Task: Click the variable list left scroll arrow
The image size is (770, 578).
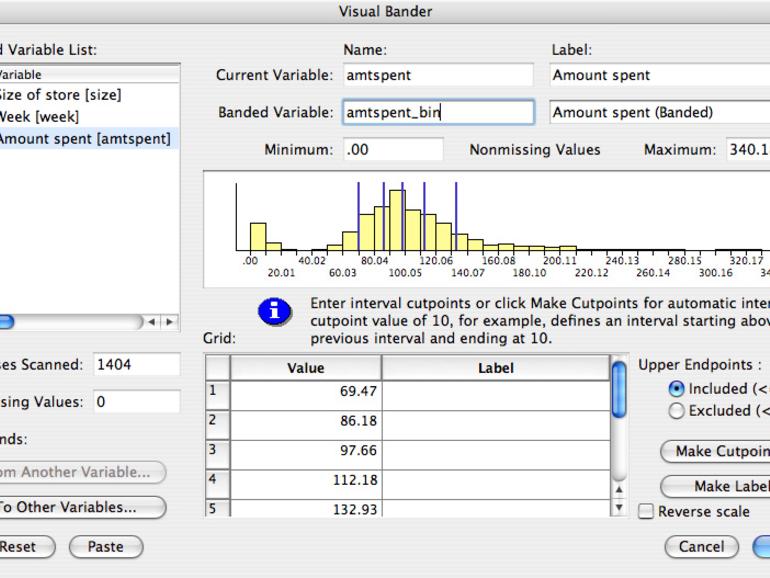Action: 152,322
